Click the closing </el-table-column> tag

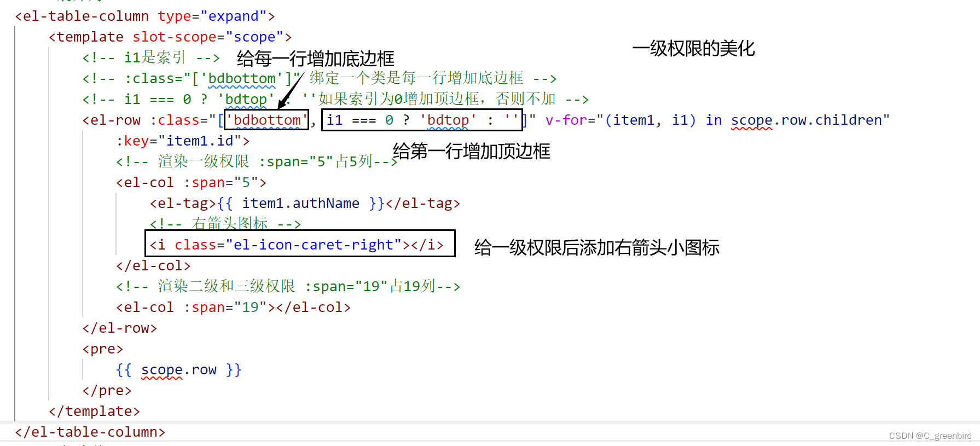tap(90, 432)
